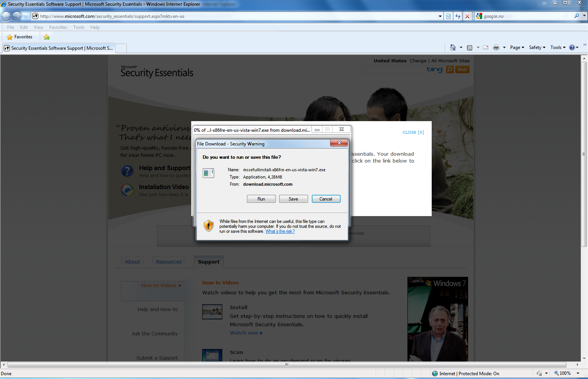Open the View menu
This screenshot has width=588, height=379.
tap(38, 27)
